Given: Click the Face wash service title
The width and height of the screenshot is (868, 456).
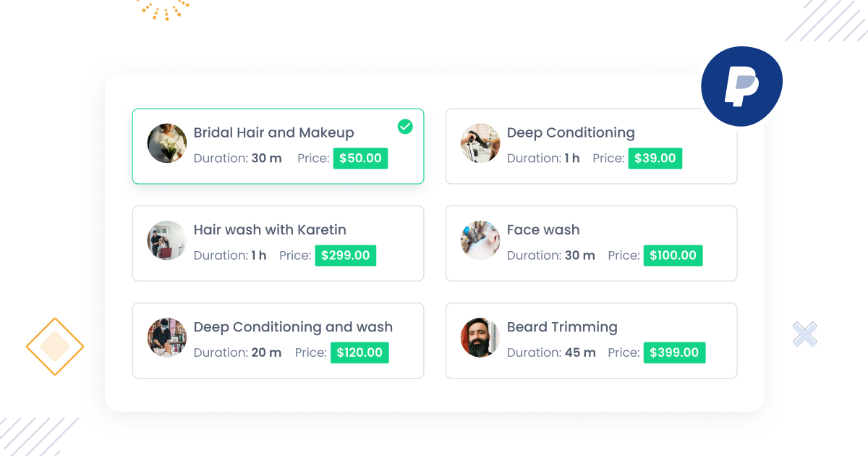Looking at the screenshot, I should (x=543, y=229).
